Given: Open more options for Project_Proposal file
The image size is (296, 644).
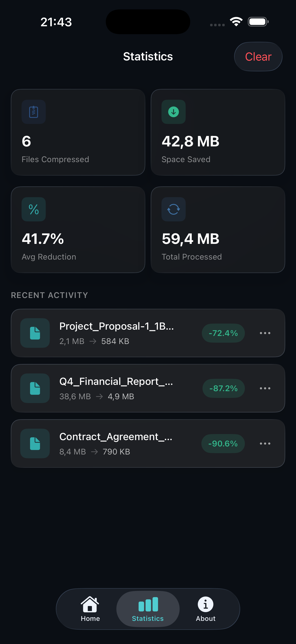Looking at the screenshot, I should 265,333.
